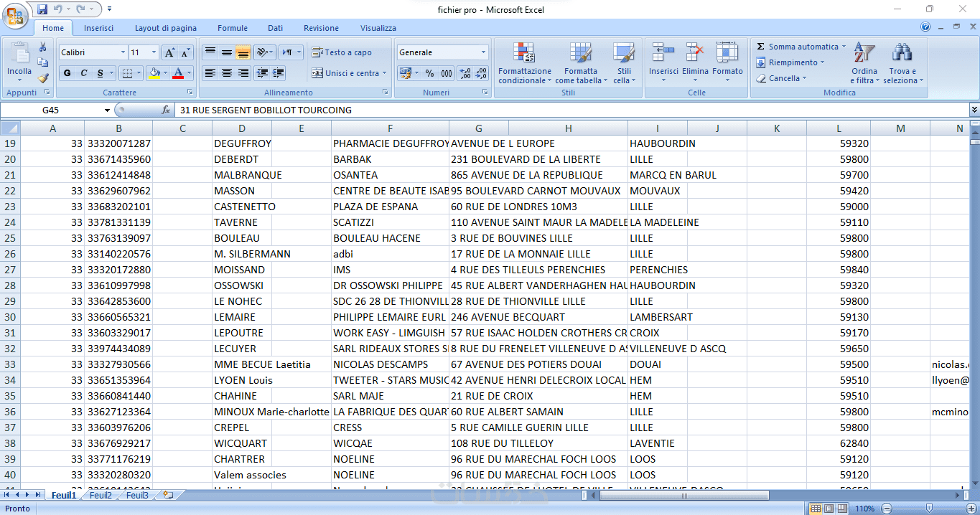This screenshot has height=515, width=980.
Task: Click the Somma automatica button
Action: [x=801, y=47]
